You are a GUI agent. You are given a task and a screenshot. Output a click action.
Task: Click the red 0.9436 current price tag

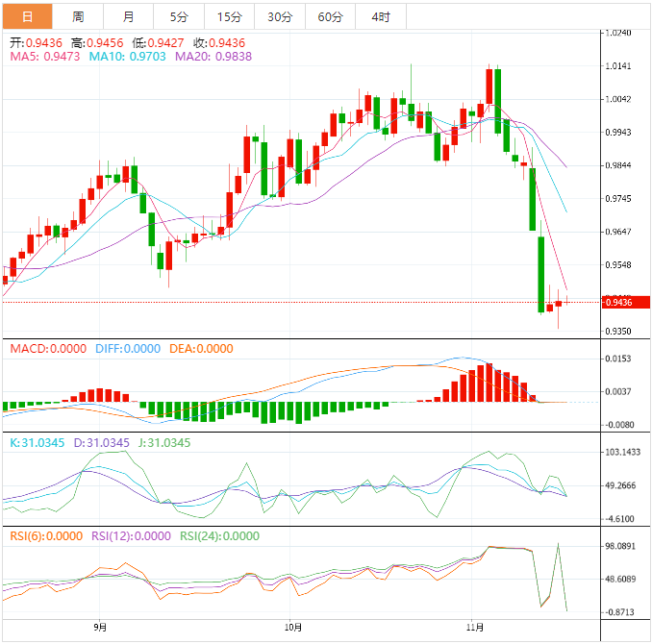coord(626,302)
